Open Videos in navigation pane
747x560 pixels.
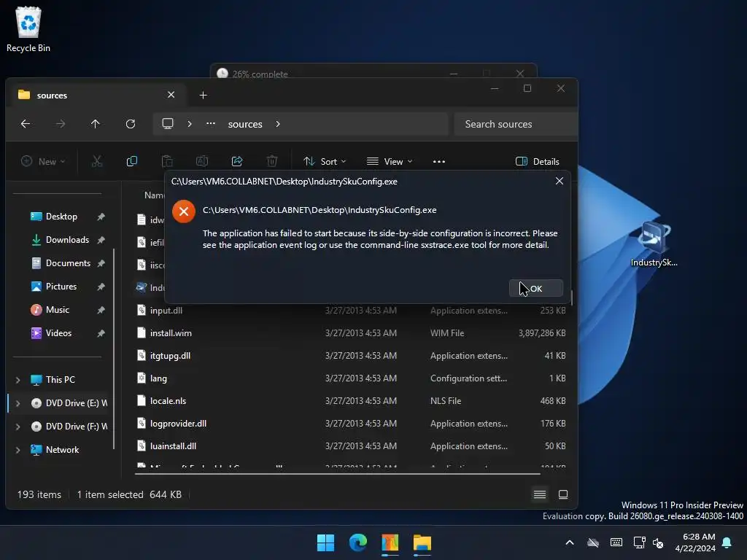tap(58, 332)
